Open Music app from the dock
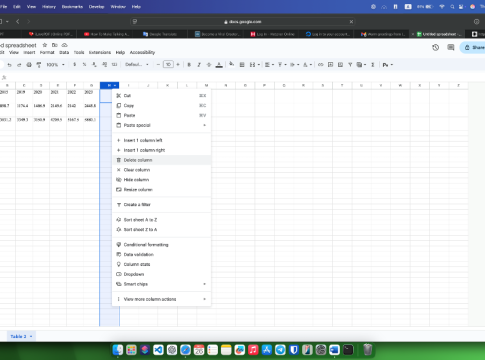The image size is (485, 360). tap(253, 350)
